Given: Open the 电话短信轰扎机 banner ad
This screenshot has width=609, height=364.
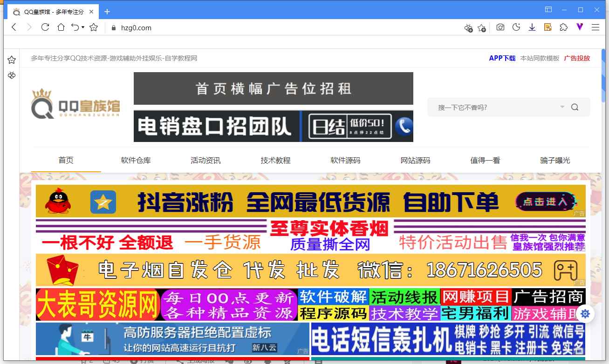Looking at the screenshot, I should pos(448,339).
